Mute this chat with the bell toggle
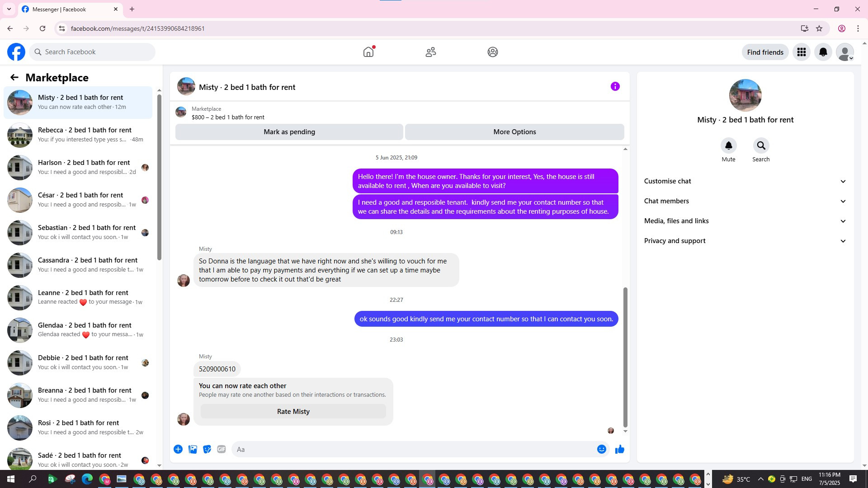This screenshot has height=488, width=868. 728,145
